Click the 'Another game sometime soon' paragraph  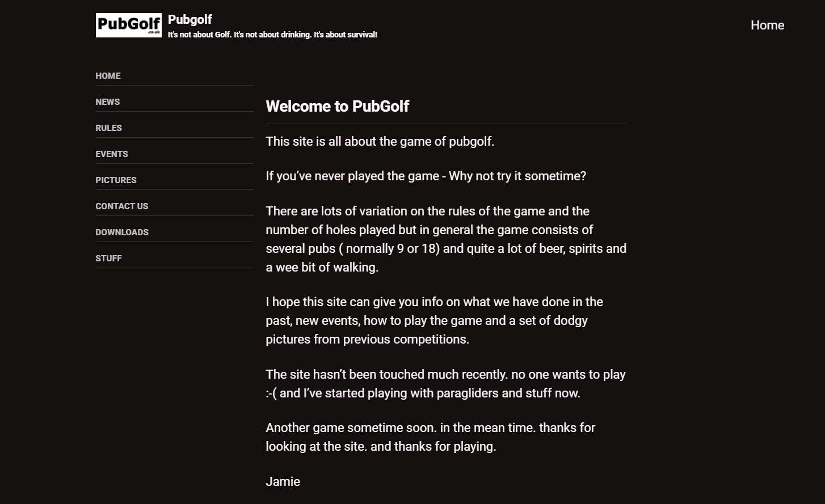(x=431, y=437)
